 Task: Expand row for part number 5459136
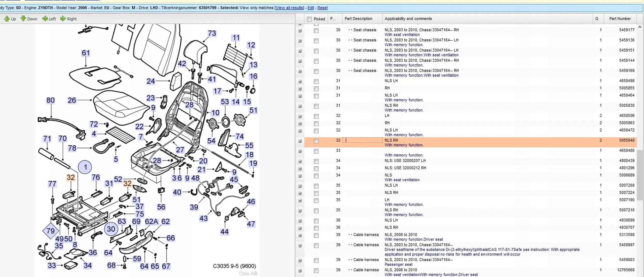click(x=300, y=41)
